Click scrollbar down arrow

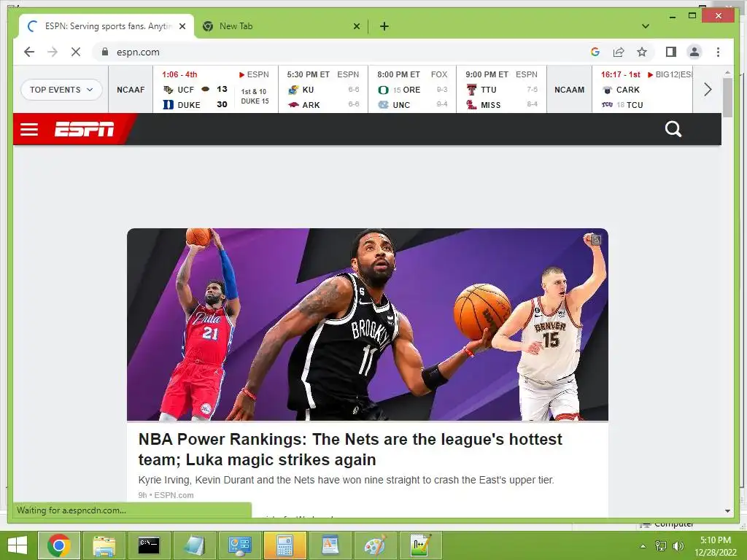[727, 511]
